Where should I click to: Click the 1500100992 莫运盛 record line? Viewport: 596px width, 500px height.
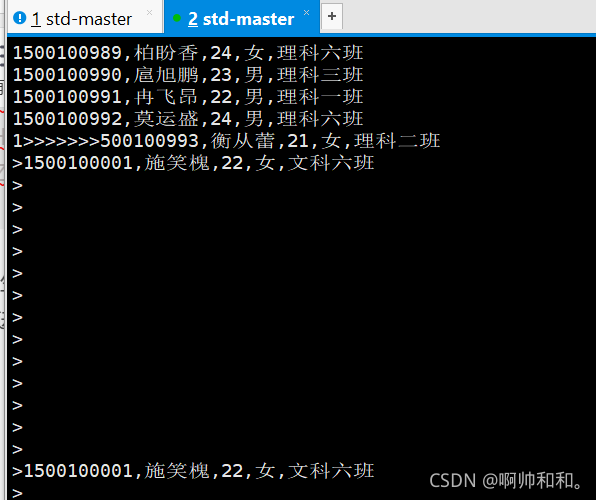(188, 119)
